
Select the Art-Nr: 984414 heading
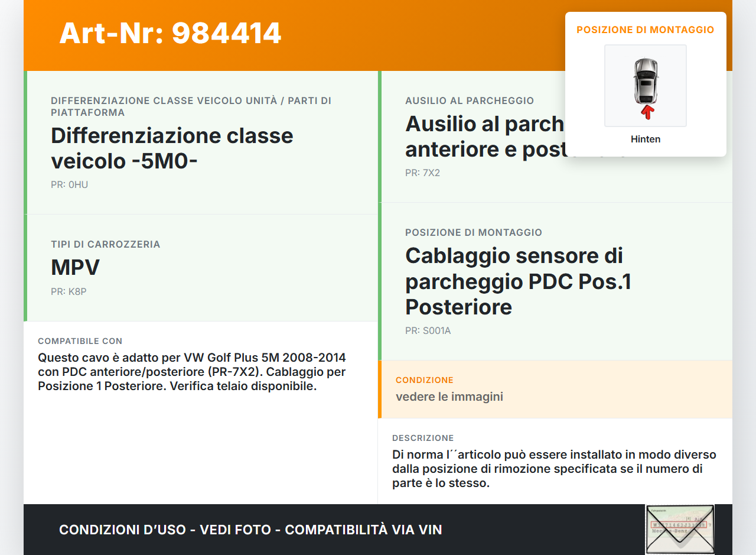[x=170, y=33]
